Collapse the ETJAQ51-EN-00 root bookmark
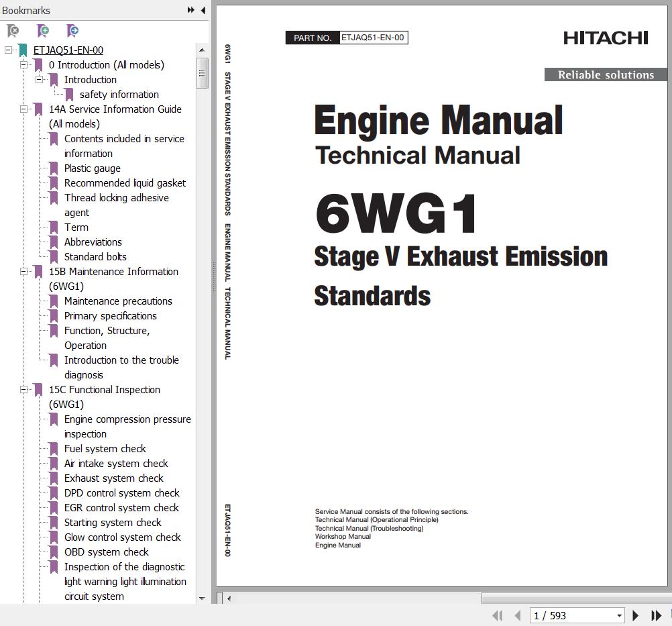This screenshot has width=672, height=626. pos(8,50)
